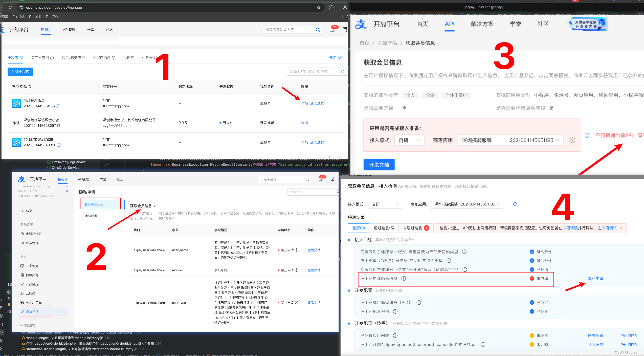Expand the 获取会员信息 chevron heading
Viewport: 644px width, 356px height.
[x=143, y=206]
